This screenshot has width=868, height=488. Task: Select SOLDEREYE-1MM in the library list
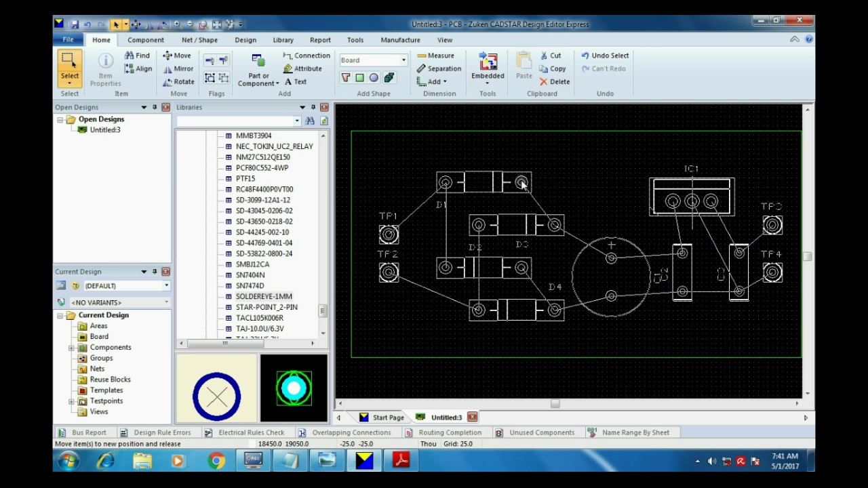click(264, 297)
